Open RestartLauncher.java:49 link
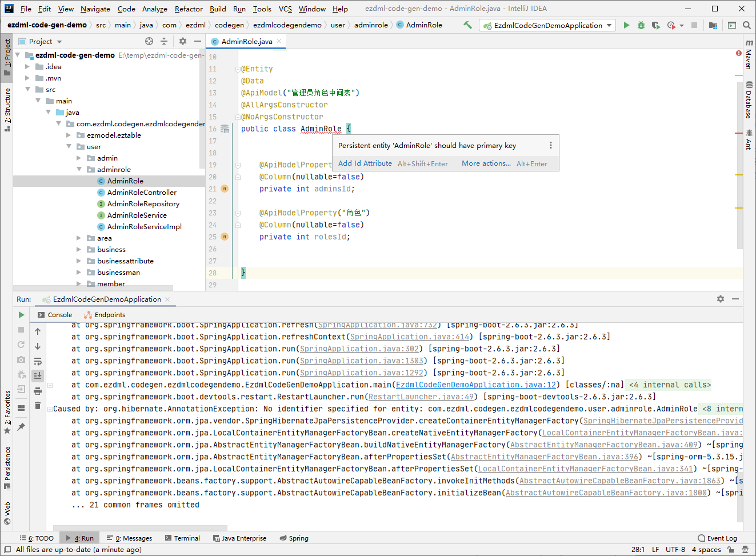The height and width of the screenshot is (556, 756). point(421,397)
